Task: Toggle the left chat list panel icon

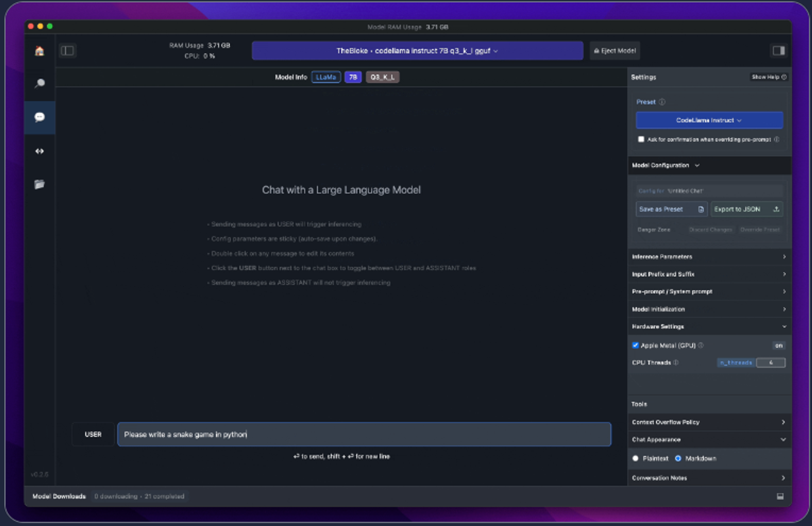Action: click(x=67, y=51)
